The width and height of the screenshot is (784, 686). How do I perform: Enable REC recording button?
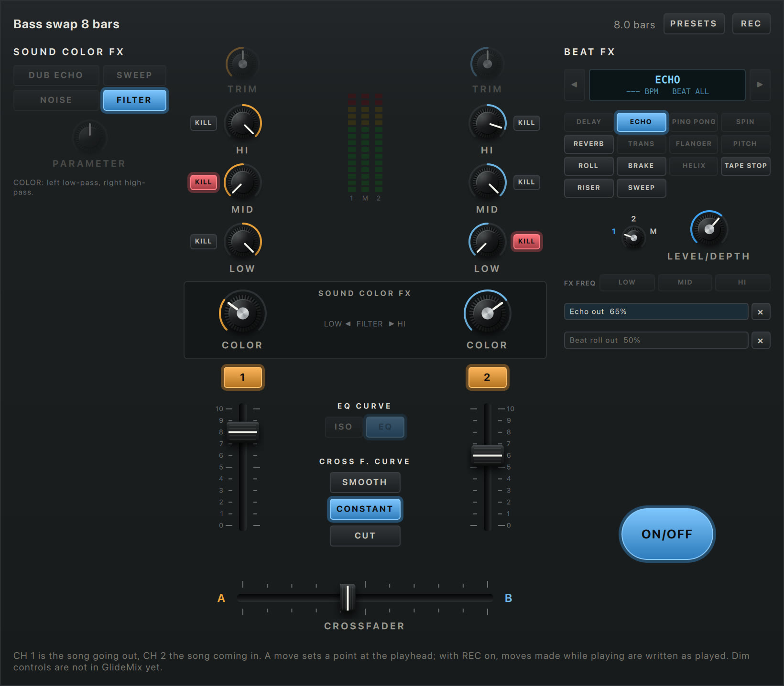751,24
